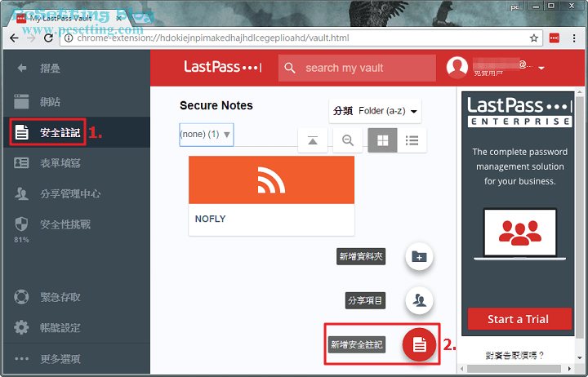Bookmark page with the star icon
Screen dimensions: 588x377
click(534, 38)
